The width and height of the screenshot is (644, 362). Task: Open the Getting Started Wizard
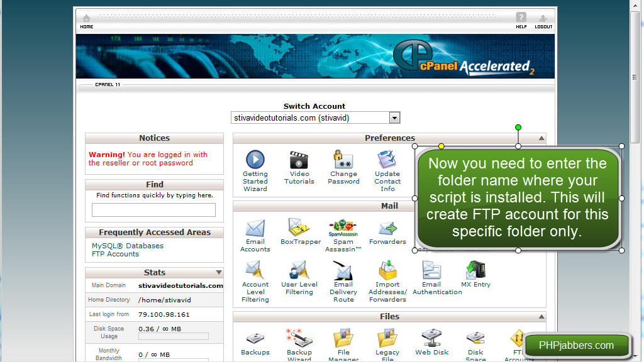coord(255,171)
